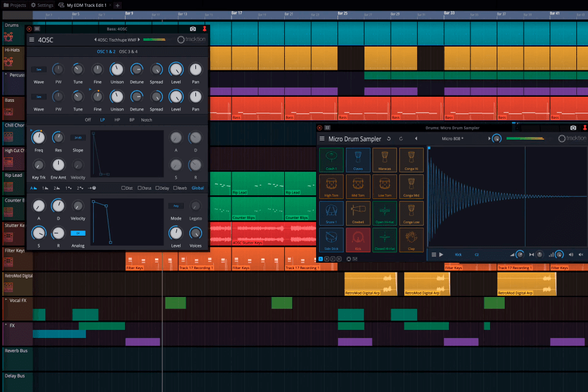Pin the Bass 4OSC window
The height and width of the screenshot is (392, 588).
205,29
